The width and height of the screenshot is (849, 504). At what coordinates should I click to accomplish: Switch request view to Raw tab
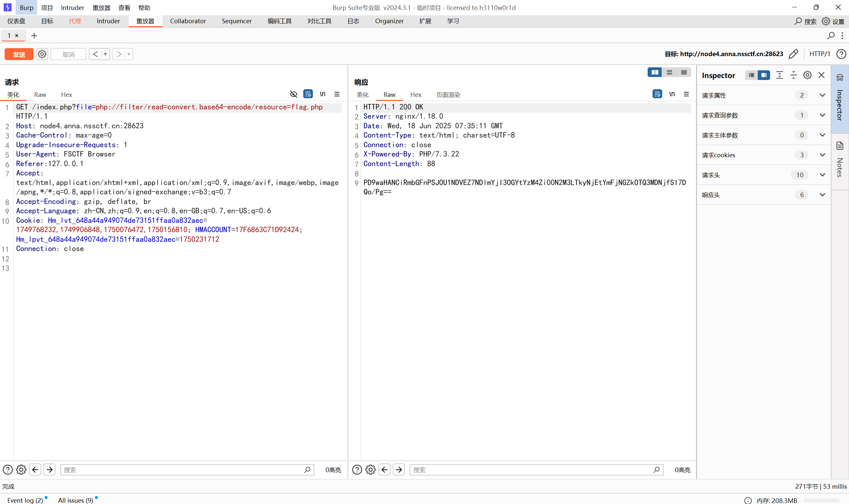point(40,95)
